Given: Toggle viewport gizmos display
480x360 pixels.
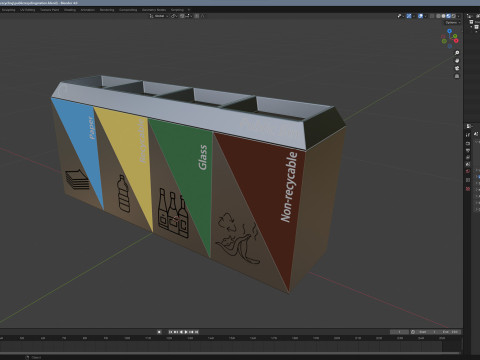Looking at the screenshot, I should tap(409, 16).
